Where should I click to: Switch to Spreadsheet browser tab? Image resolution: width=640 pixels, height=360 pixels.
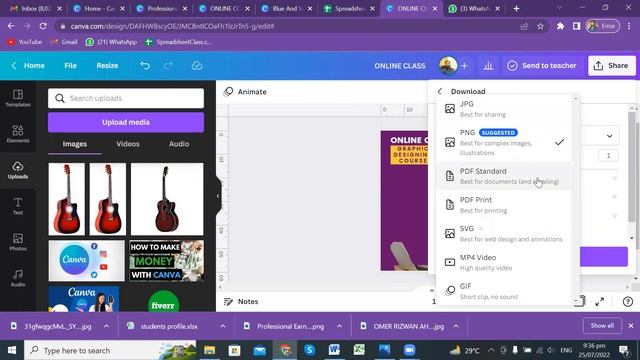point(348,9)
